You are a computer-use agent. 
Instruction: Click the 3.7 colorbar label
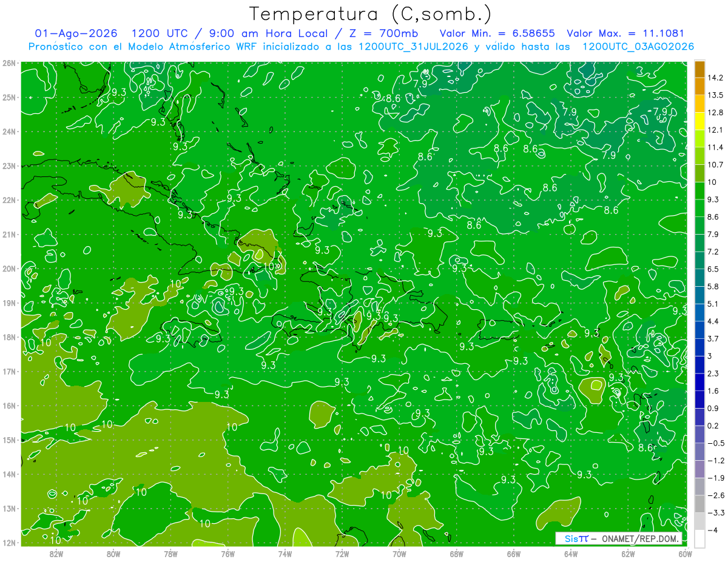(x=713, y=339)
